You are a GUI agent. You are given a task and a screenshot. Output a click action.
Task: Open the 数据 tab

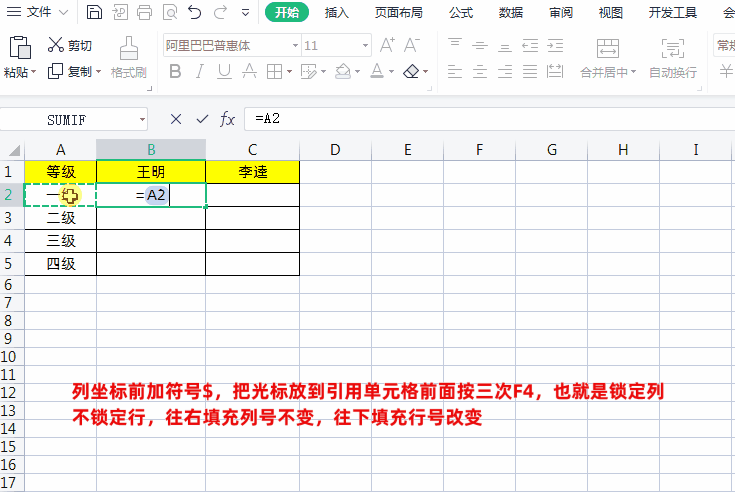click(x=511, y=12)
